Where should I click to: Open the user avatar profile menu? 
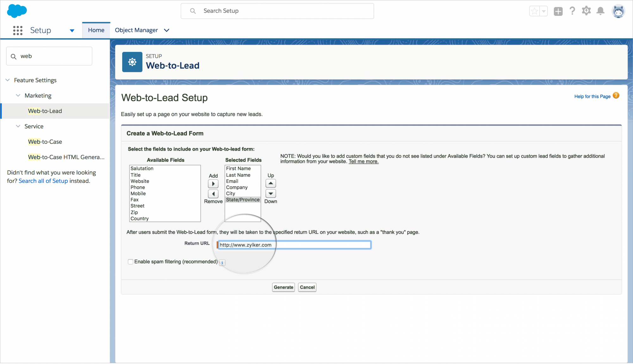pyautogui.click(x=618, y=12)
